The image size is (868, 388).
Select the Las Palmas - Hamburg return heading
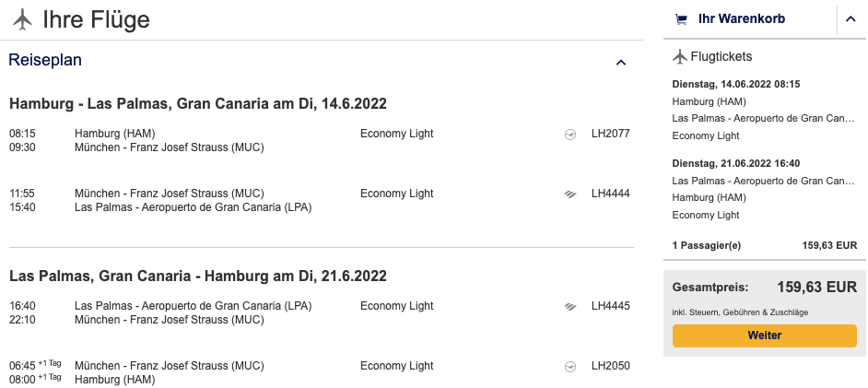click(197, 276)
